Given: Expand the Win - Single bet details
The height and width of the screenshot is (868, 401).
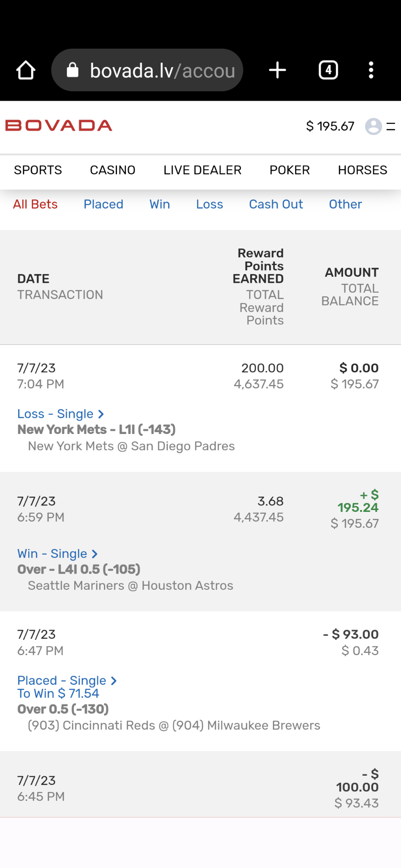Looking at the screenshot, I should click(x=57, y=554).
